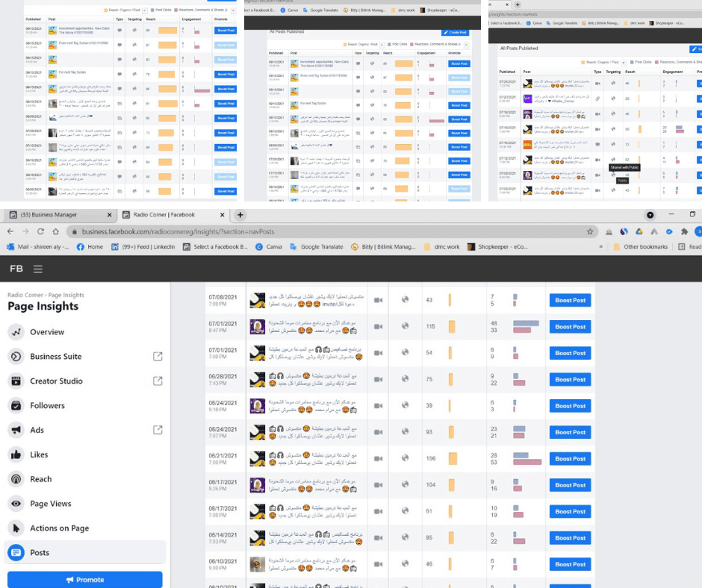Expand the hidden bookmarks chevron

click(601, 246)
